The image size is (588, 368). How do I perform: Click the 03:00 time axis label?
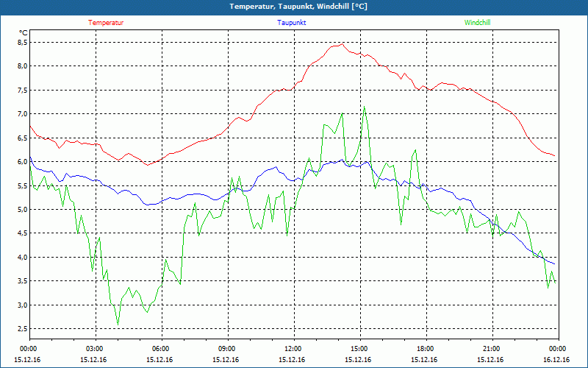(96, 348)
